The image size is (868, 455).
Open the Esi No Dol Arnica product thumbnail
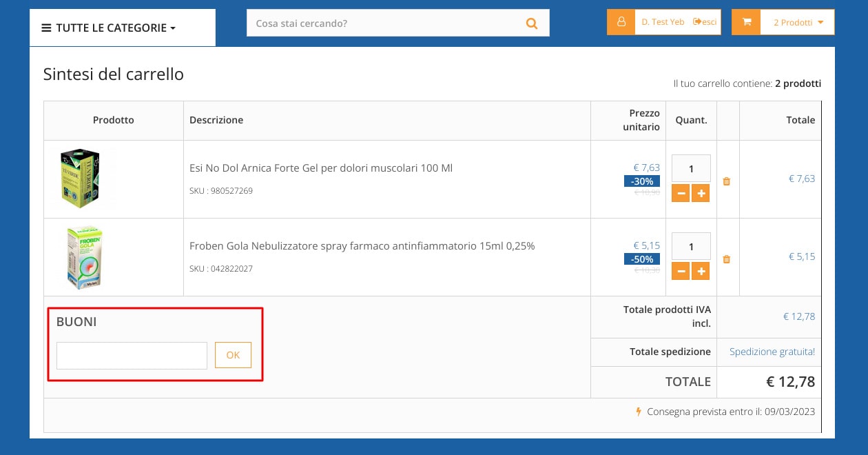pos(81,179)
